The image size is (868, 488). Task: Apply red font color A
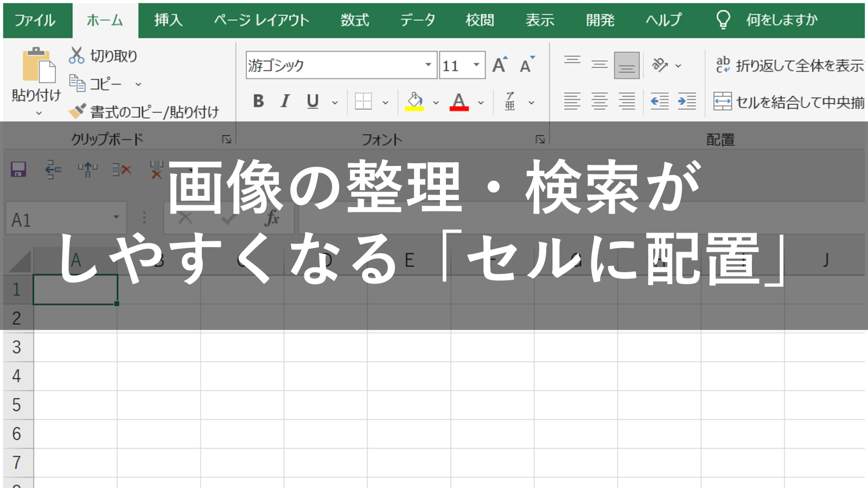[x=459, y=101]
